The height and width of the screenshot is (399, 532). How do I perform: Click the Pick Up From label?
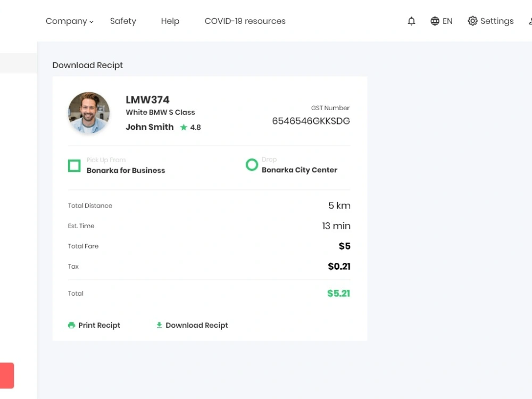coord(106,160)
